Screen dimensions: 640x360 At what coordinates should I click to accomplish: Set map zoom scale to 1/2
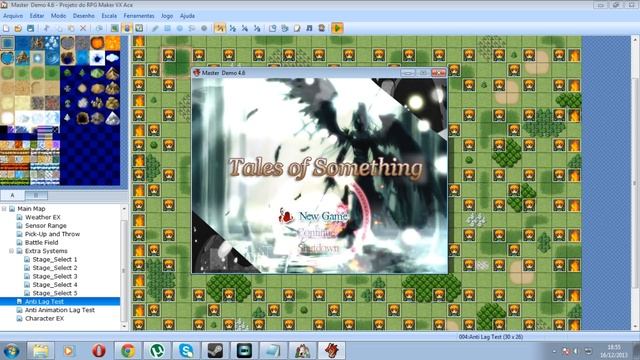click(233, 28)
